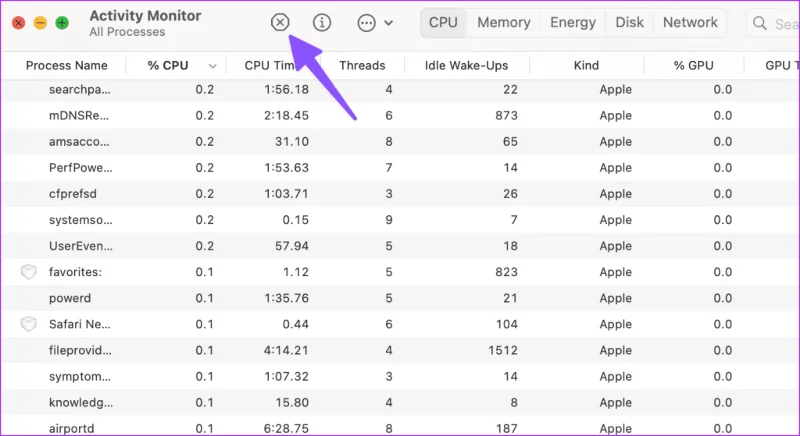This screenshot has height=436, width=800.
Task: Click the All Processes subtitle
Action: point(127,32)
